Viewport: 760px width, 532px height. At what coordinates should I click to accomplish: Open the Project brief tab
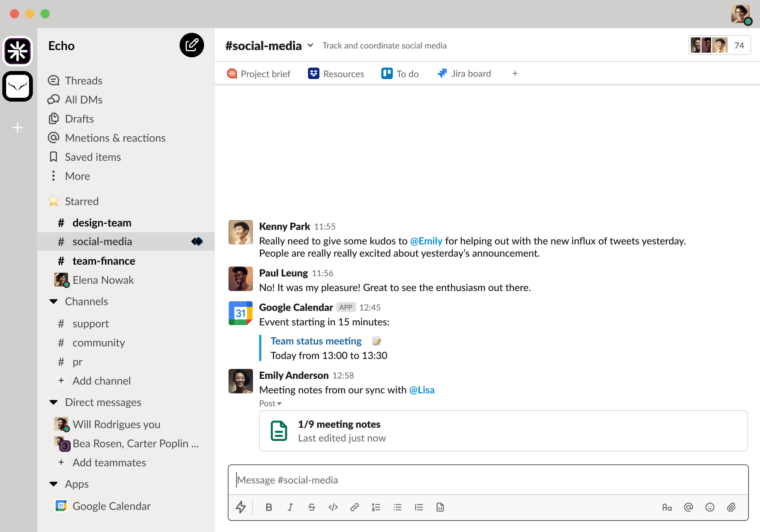(x=259, y=74)
